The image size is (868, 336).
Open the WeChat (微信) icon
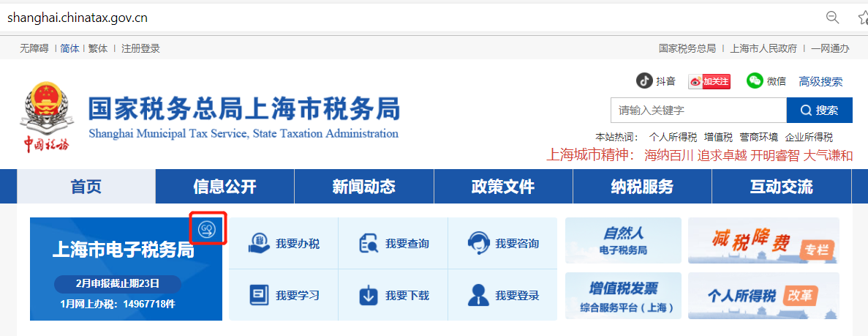755,81
